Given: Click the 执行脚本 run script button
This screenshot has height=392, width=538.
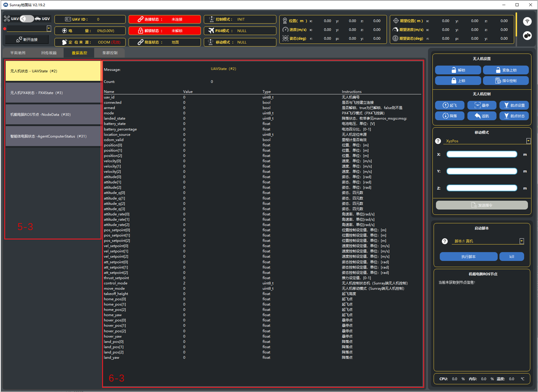Looking at the screenshot, I should coord(468,257).
